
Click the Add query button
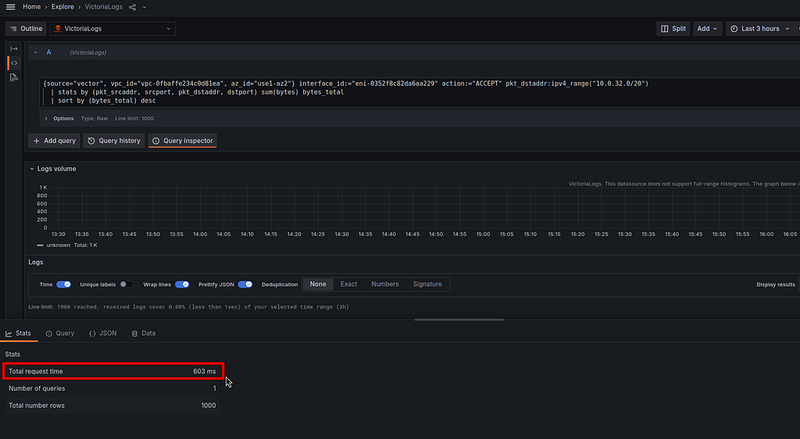coord(54,141)
